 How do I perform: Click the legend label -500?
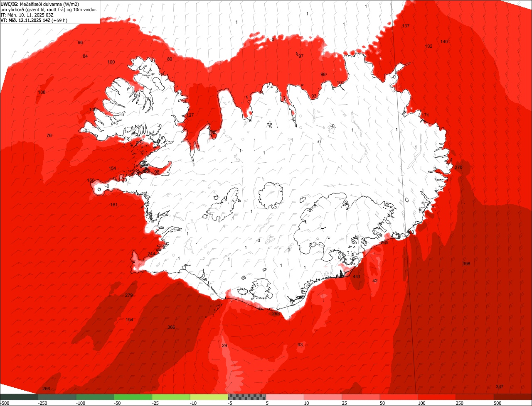coord(5,403)
